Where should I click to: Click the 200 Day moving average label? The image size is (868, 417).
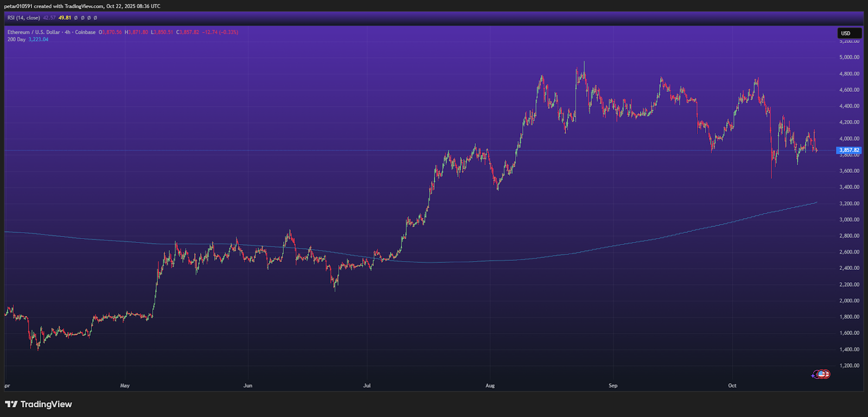16,40
